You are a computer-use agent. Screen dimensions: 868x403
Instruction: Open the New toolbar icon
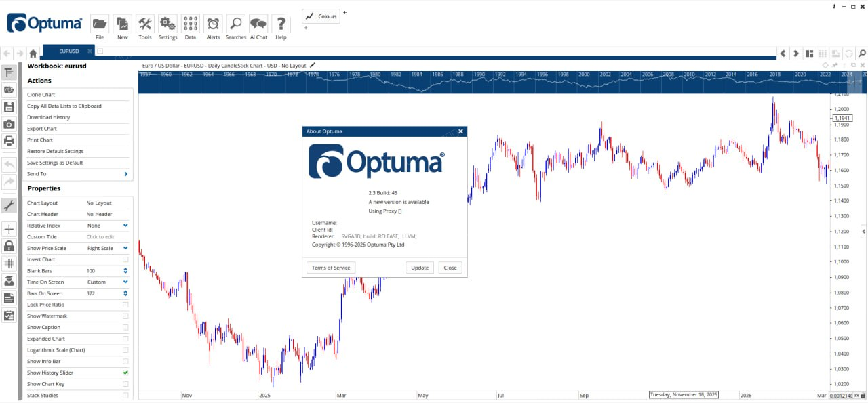(x=122, y=24)
